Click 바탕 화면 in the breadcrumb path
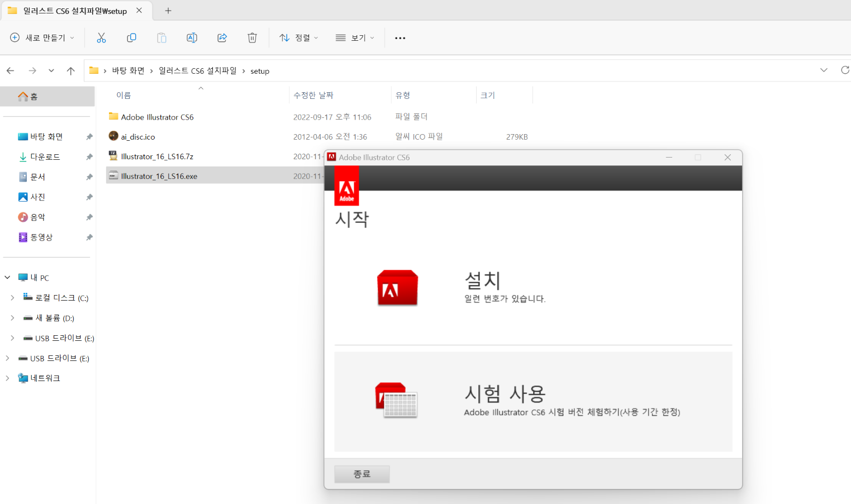Screen dimensions: 851x504 (128, 71)
